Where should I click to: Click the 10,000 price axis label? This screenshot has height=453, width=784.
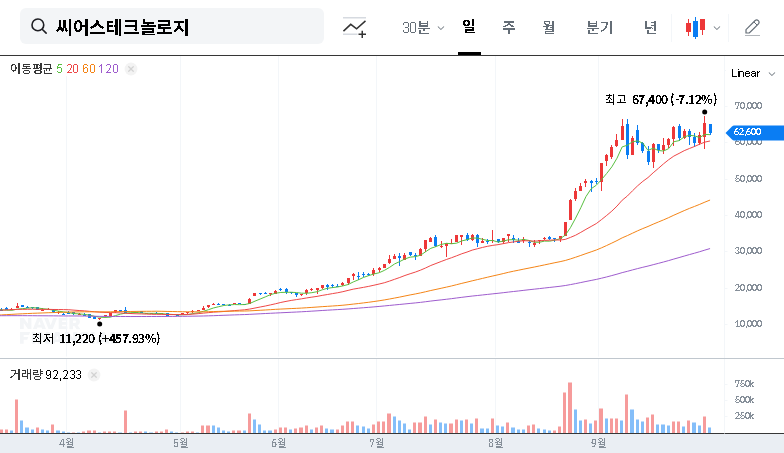click(x=748, y=324)
